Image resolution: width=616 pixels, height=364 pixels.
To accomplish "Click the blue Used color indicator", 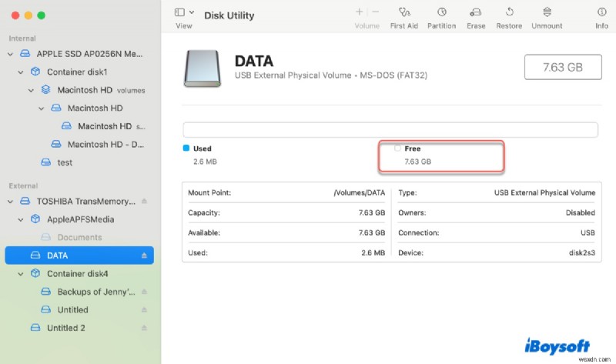I will tap(186, 148).
